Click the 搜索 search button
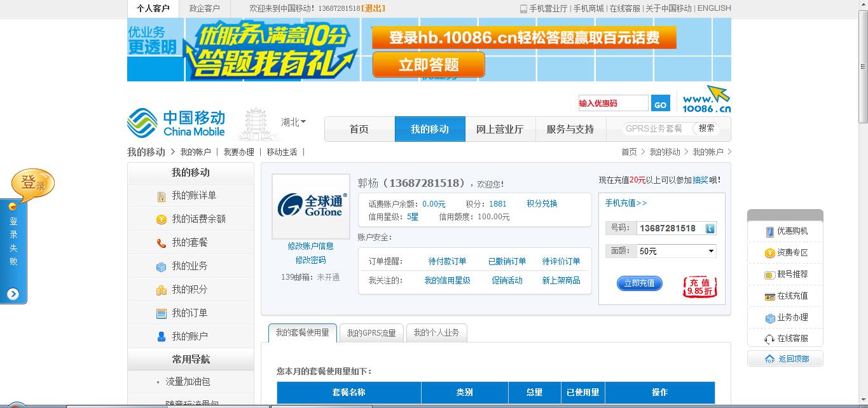Screen dimensions: 868x408 click(x=706, y=128)
